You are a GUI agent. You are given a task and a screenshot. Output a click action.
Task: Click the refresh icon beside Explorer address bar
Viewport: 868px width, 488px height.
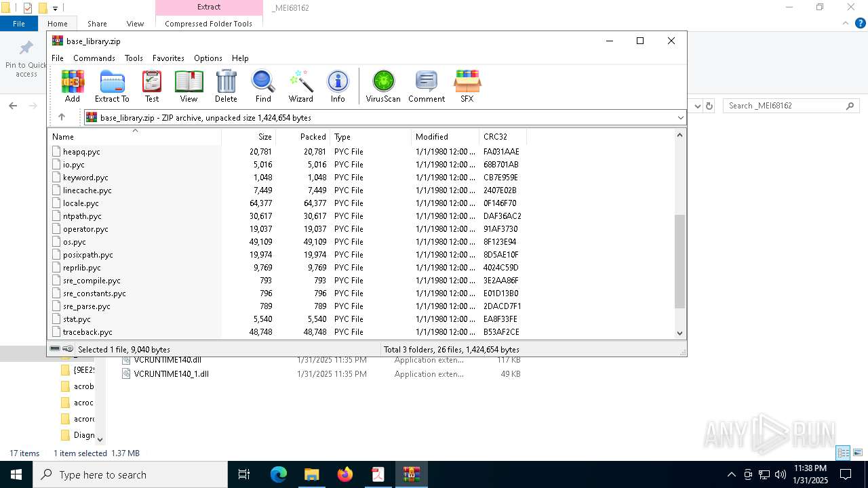tap(709, 106)
